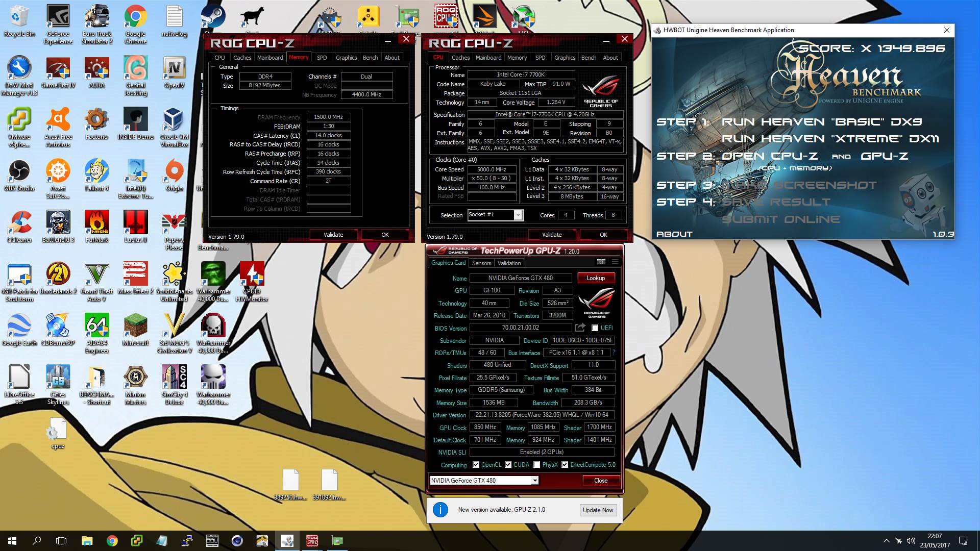Open the NVIDIA GeForce GTX 480 GPU dropdown

tap(535, 481)
